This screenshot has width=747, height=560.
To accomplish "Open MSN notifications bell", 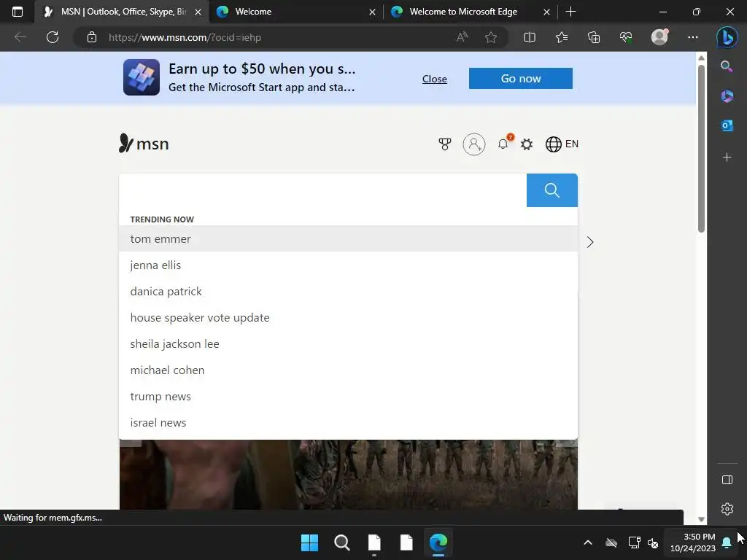I will tap(503, 144).
